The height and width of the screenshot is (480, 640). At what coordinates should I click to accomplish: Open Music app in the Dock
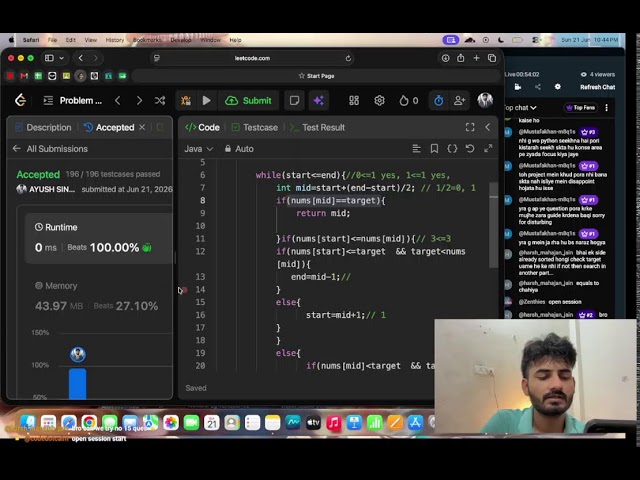[333, 423]
